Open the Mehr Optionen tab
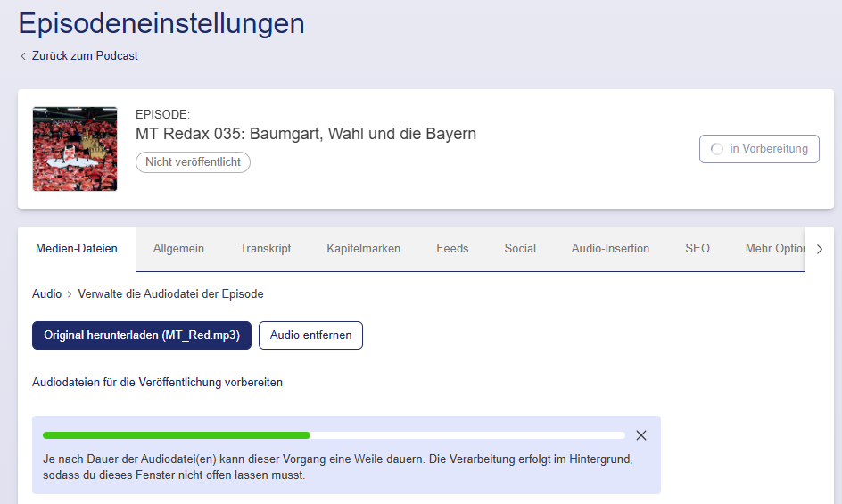This screenshot has height=504, width=842. (774, 249)
